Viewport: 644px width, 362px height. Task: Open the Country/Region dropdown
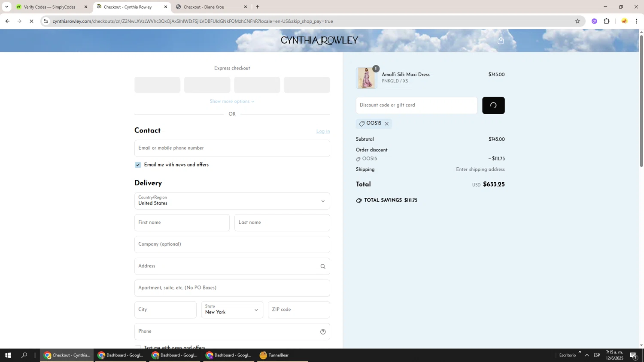(x=232, y=201)
